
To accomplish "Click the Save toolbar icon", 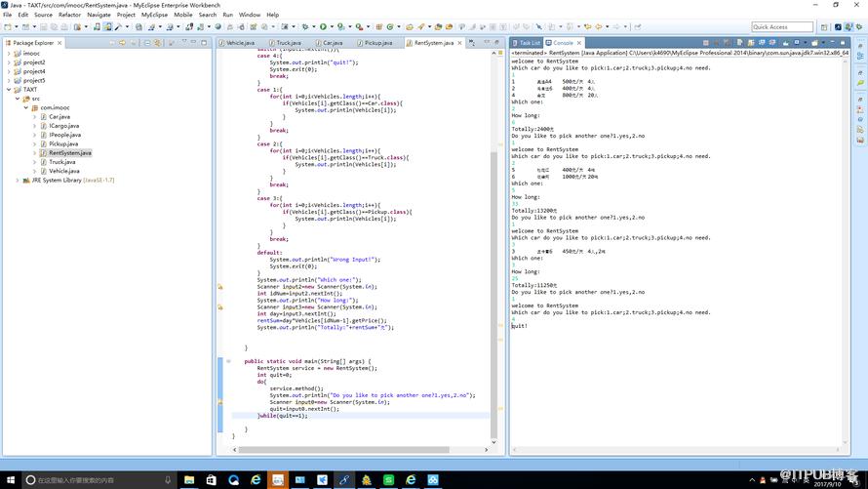I will click(x=43, y=26).
